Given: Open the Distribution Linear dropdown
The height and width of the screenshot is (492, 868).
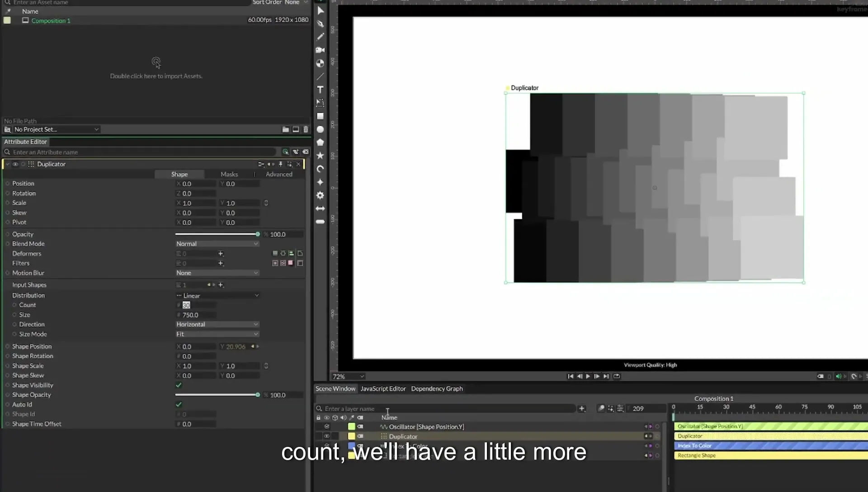Looking at the screenshot, I should [x=217, y=296].
